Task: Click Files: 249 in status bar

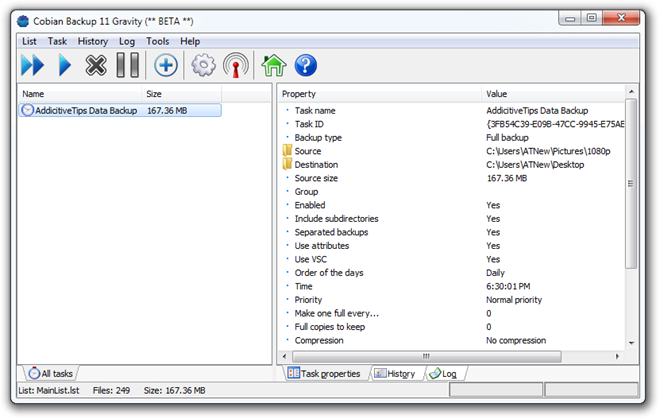Action: click(111, 390)
